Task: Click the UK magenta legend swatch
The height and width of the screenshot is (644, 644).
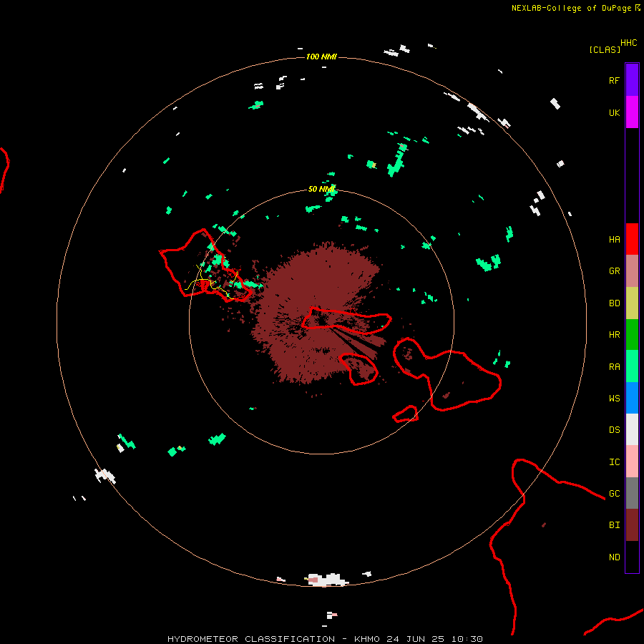Action: click(x=632, y=112)
